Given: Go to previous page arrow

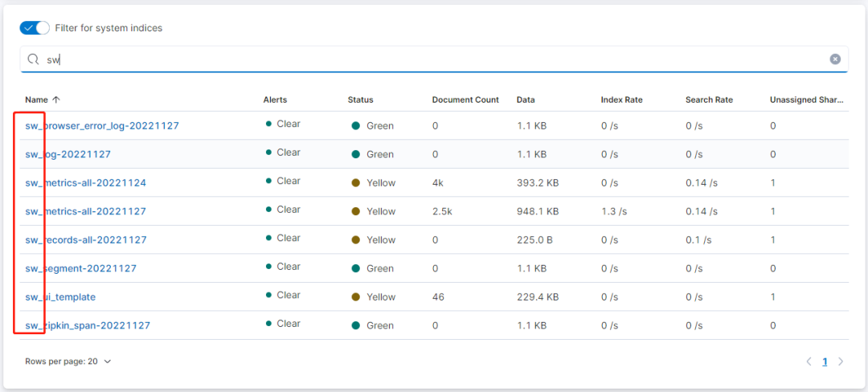Looking at the screenshot, I should [809, 361].
